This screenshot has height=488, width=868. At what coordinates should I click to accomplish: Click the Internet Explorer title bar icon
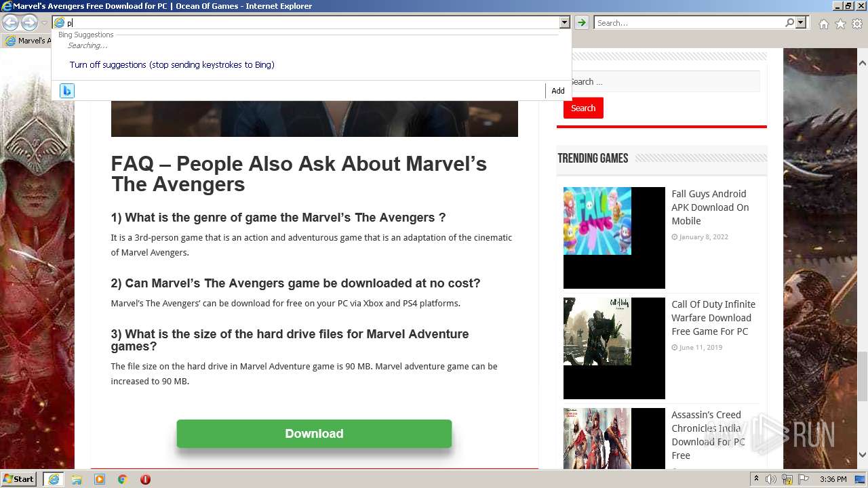pyautogui.click(x=6, y=6)
